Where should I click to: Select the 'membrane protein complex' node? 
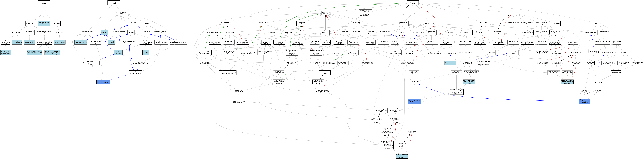click(x=95, y=42)
